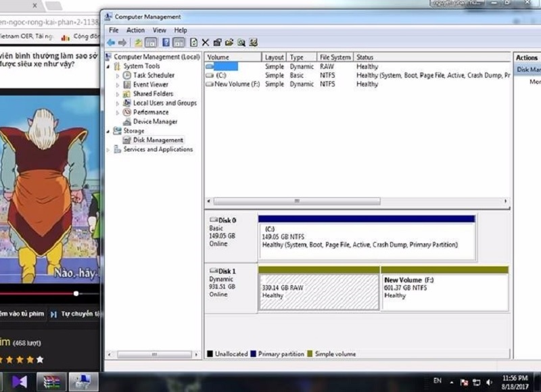The image size is (541, 392).
Task: Expand Services and Applications node
Action: point(108,149)
